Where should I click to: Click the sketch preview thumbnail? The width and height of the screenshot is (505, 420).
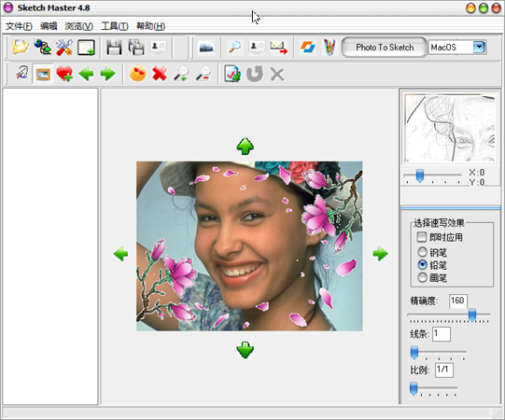pyautogui.click(x=450, y=128)
